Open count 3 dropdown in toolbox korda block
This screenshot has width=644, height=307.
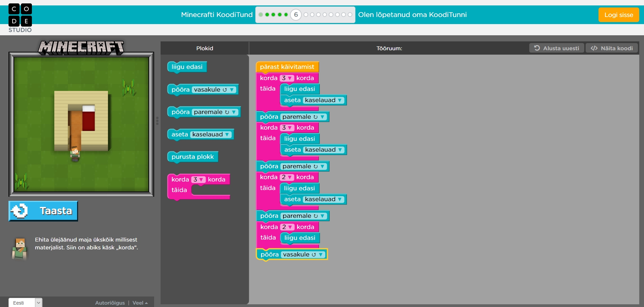[198, 179]
